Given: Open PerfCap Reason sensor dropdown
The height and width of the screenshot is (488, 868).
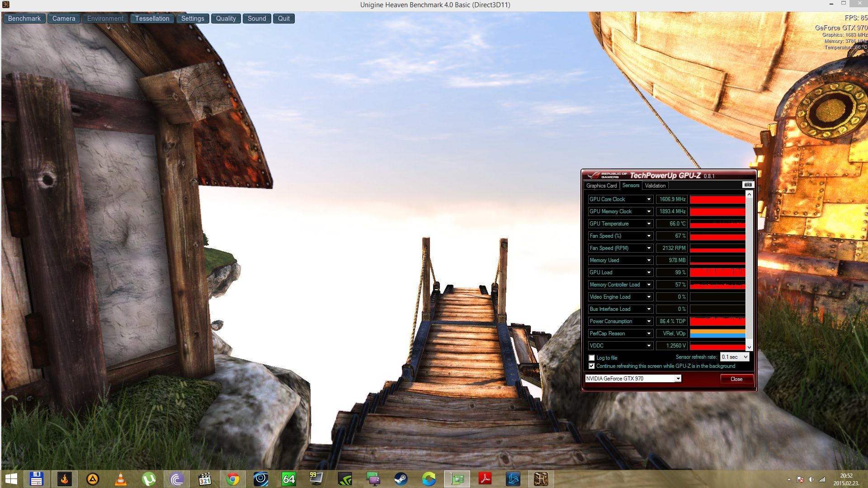Looking at the screenshot, I should coord(649,333).
